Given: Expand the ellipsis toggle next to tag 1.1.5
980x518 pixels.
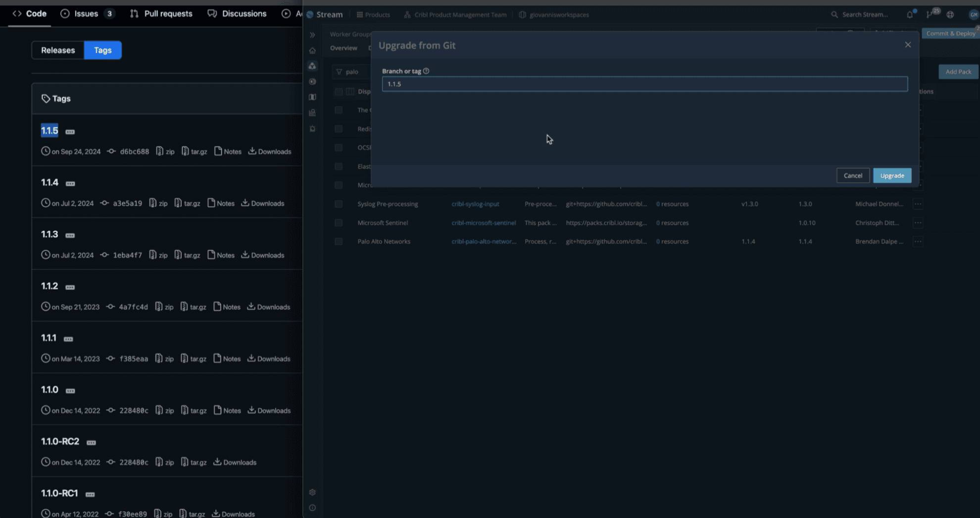Looking at the screenshot, I should pos(70,132).
